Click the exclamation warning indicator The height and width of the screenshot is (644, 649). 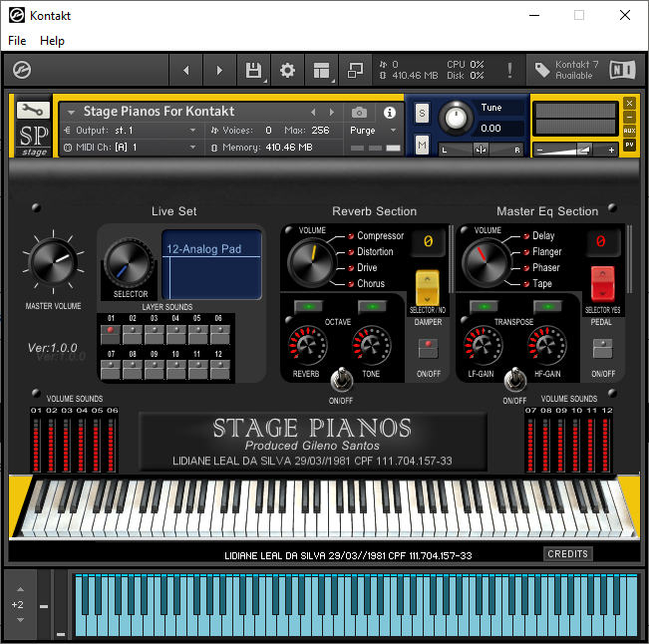(509, 71)
